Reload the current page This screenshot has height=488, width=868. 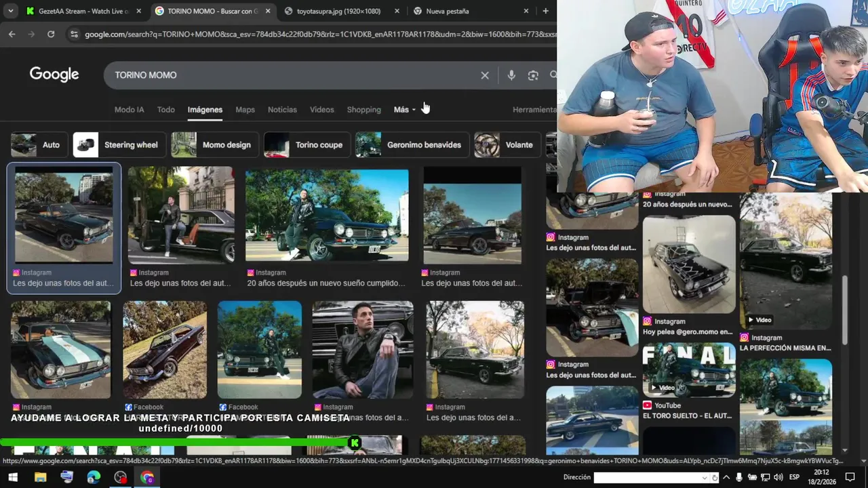point(51,34)
